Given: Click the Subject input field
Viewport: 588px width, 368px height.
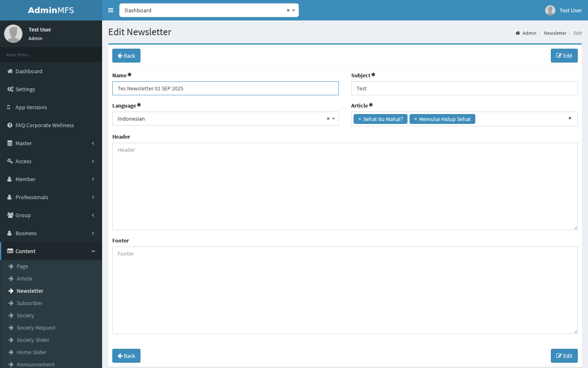Looking at the screenshot, I should (x=464, y=88).
